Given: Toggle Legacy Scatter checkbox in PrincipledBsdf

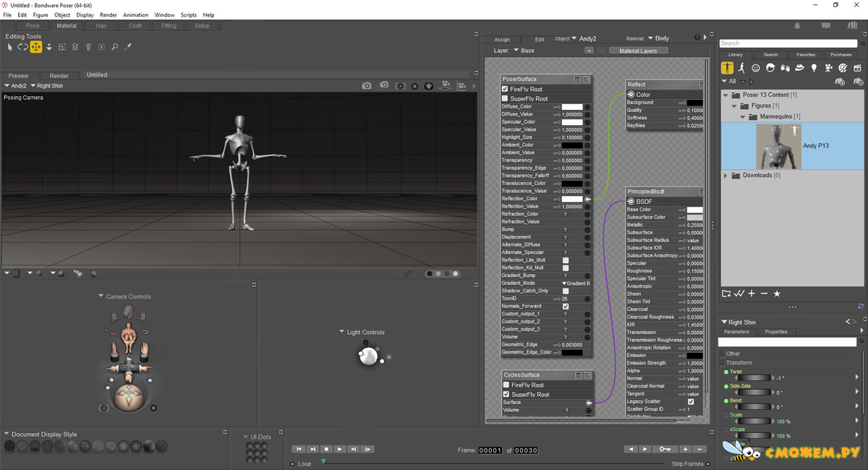Looking at the screenshot, I should [691, 401].
